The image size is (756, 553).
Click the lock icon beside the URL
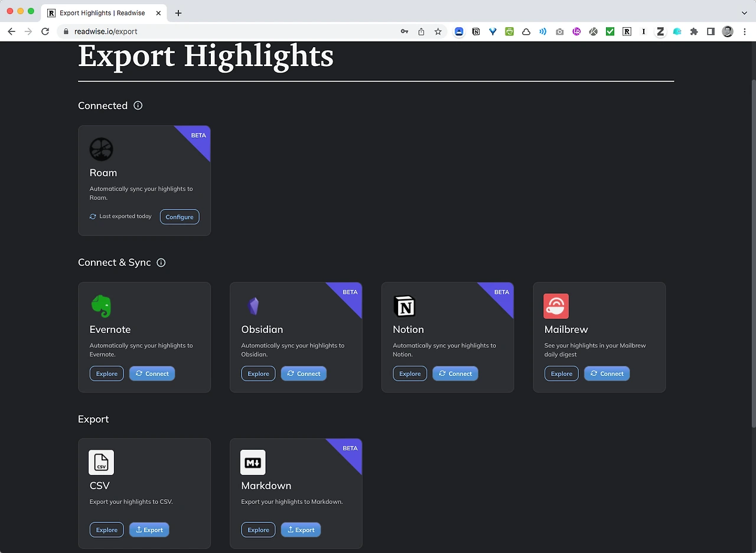[x=66, y=31]
